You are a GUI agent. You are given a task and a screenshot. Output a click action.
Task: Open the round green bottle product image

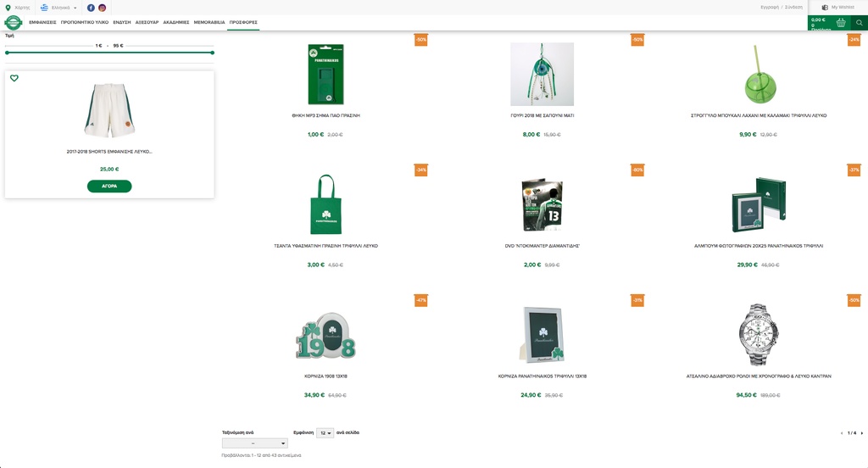point(759,75)
